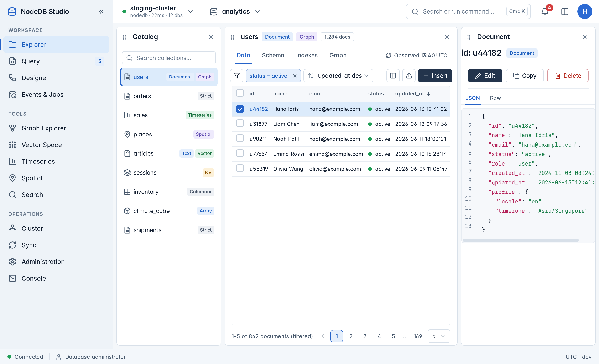Sort by updated_at column header
This screenshot has height=364, width=599.
[x=413, y=94]
